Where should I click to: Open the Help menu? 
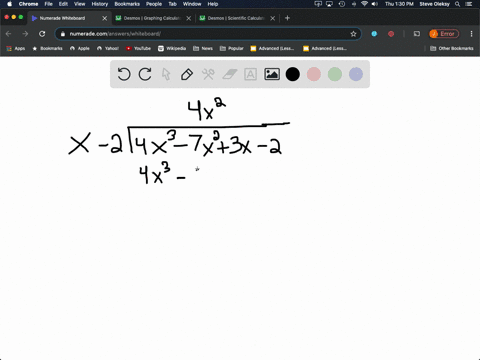[213, 4]
